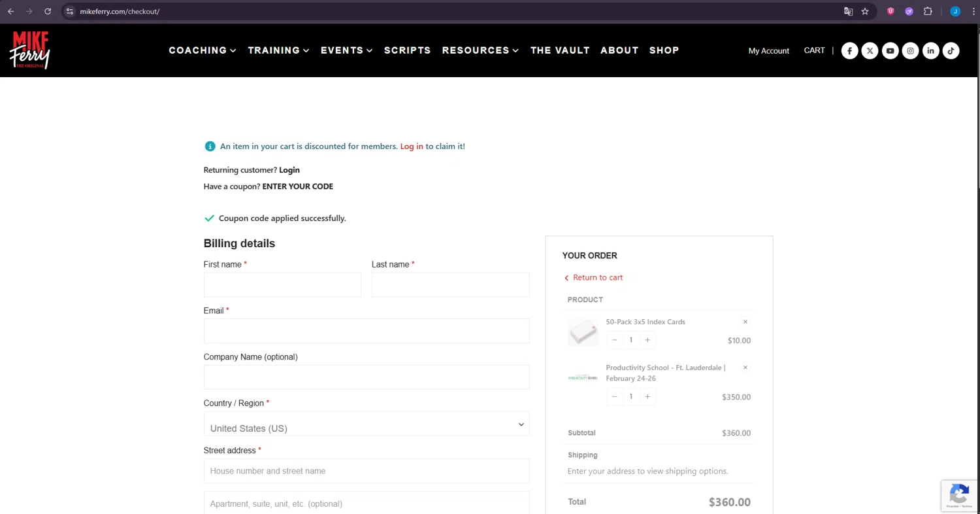Click the First name field
Screen dimensions: 980x514
(282, 285)
